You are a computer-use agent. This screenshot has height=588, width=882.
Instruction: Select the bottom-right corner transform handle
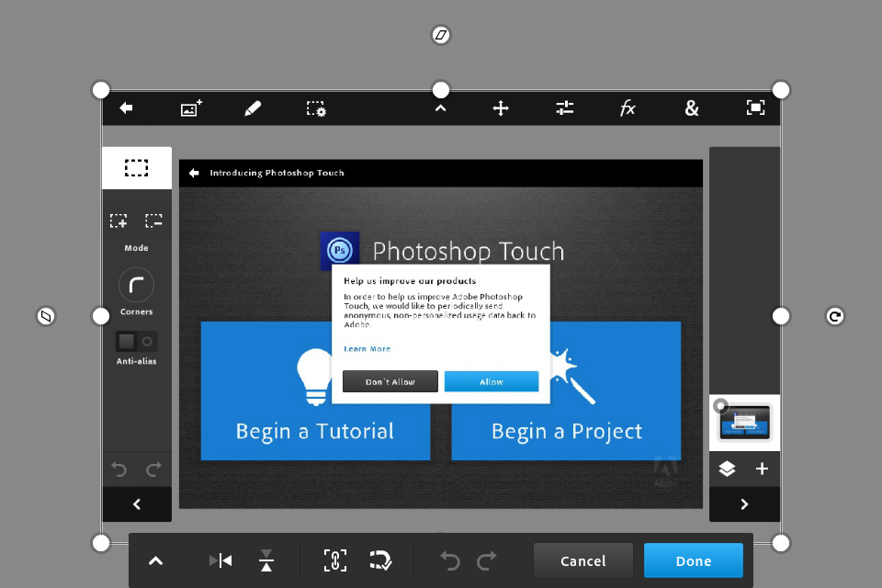pos(781,544)
